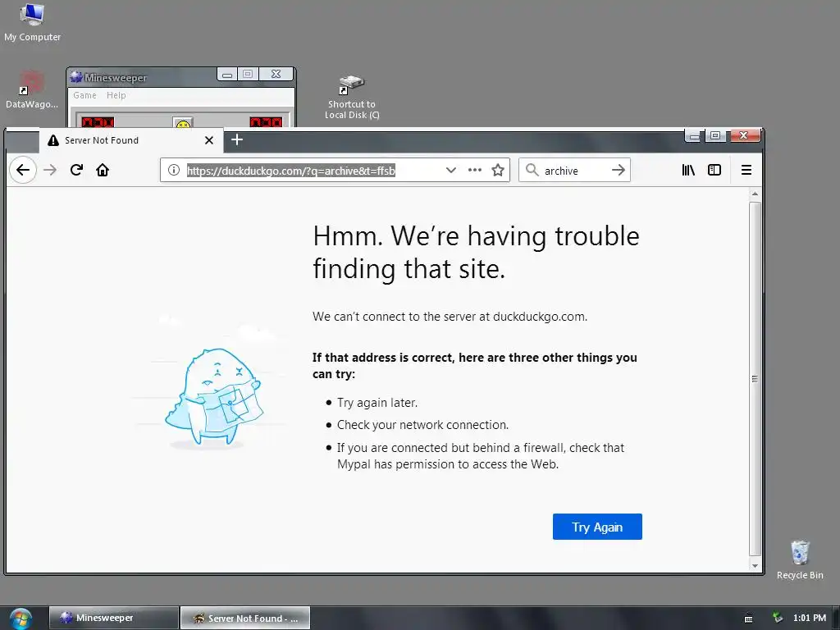
Task: Open the browser home page
Action: pos(103,170)
